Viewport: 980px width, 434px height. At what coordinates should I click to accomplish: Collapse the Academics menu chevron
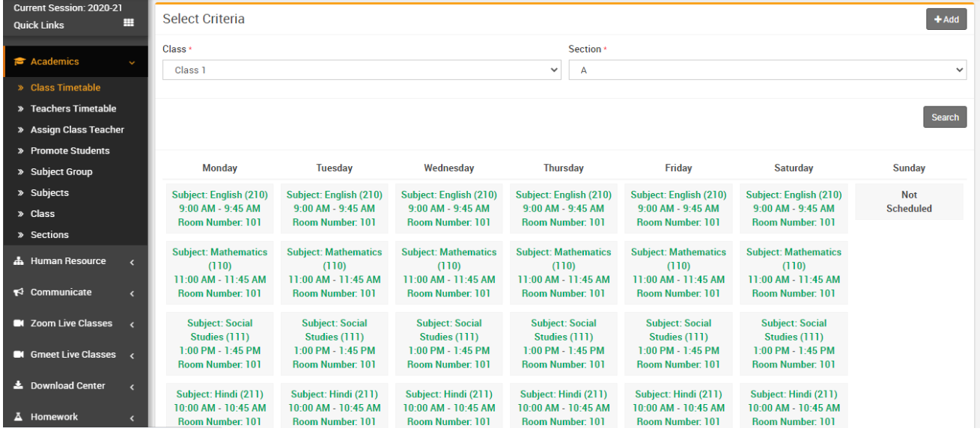point(132,63)
